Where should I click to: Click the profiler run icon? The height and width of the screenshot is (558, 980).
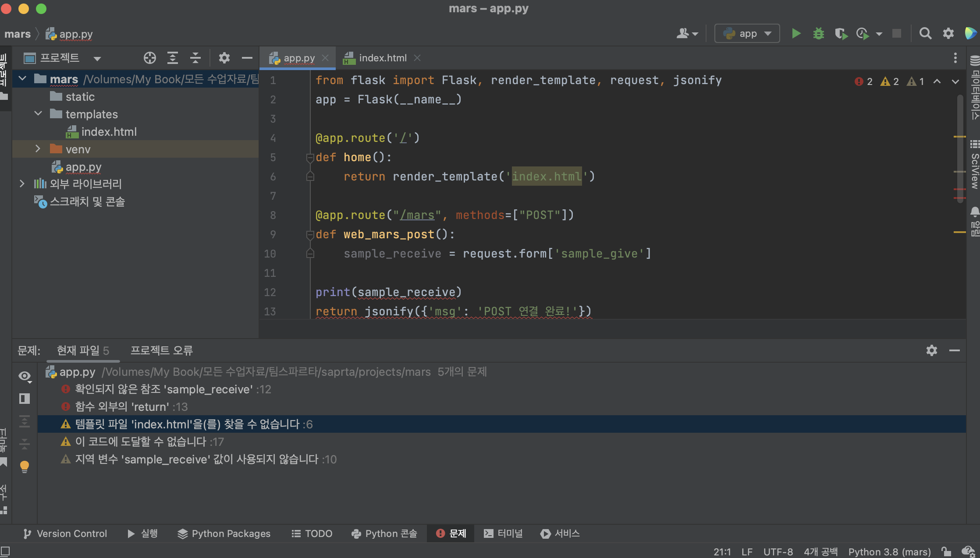tap(863, 34)
